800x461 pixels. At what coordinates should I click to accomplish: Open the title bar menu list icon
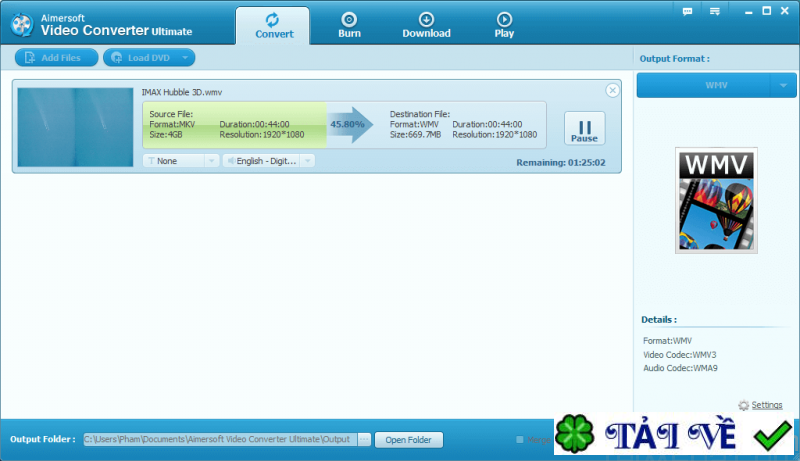[x=714, y=11]
